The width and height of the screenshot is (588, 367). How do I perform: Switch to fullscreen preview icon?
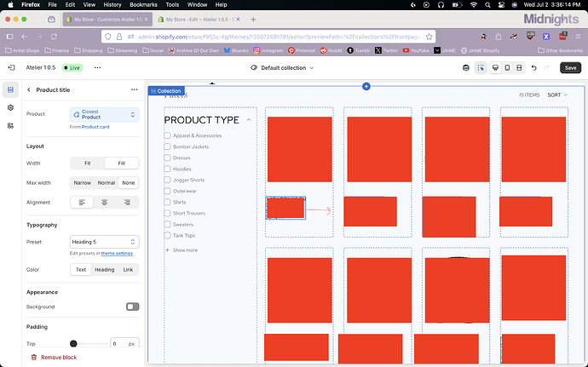520,68
